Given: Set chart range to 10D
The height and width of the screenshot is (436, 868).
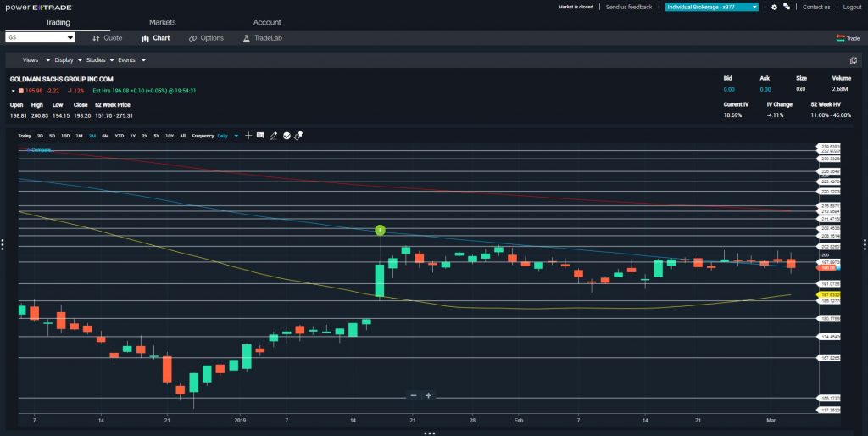Looking at the screenshot, I should tap(65, 136).
